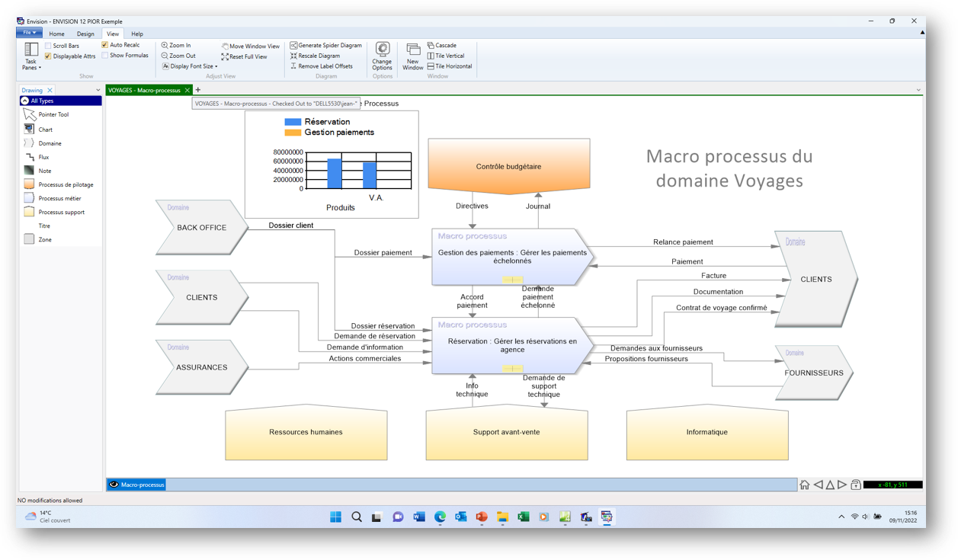
Task: Uncheck the Auto Recalc option
Action: pos(105,45)
